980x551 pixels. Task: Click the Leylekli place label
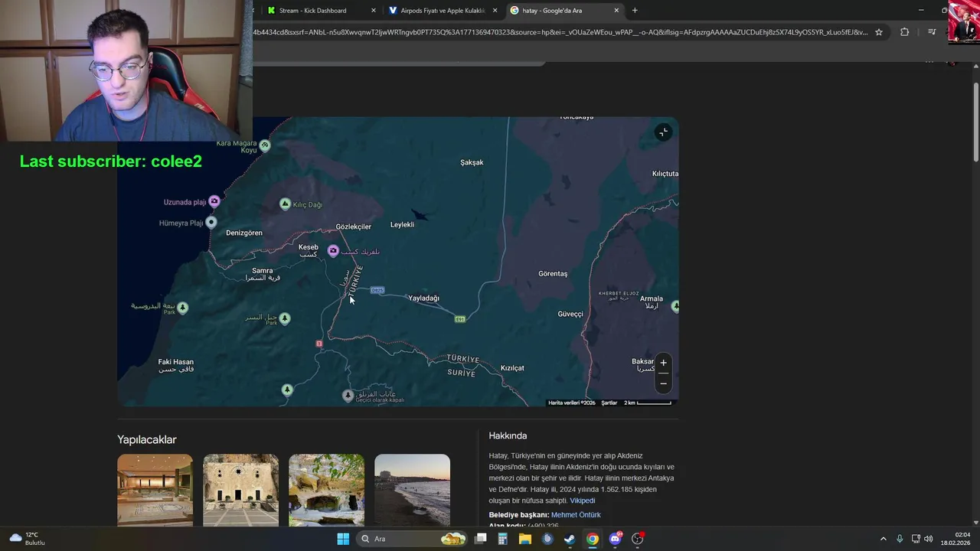[402, 224]
